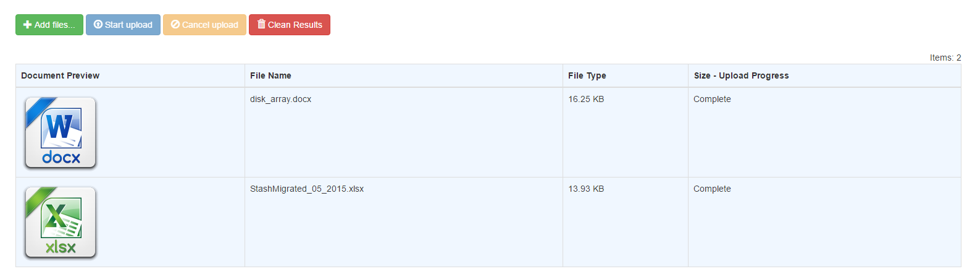Select the disk_array.docx file name

pos(280,99)
